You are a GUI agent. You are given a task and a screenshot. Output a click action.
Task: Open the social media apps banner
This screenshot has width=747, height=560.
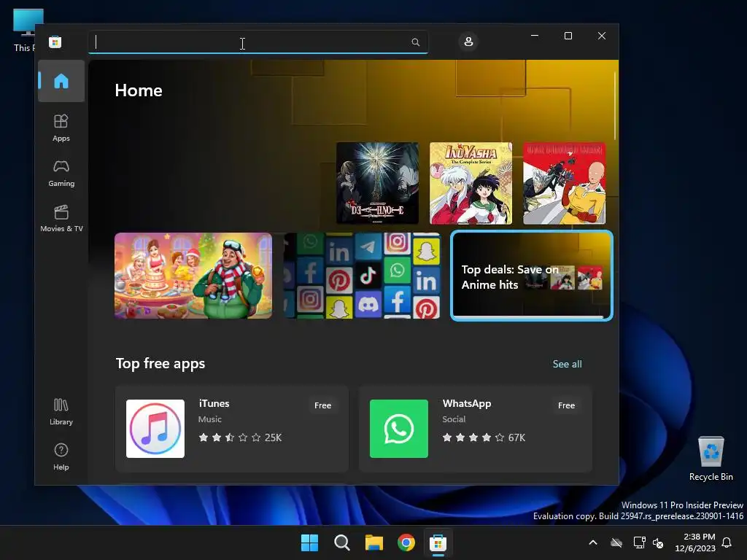[x=362, y=276]
